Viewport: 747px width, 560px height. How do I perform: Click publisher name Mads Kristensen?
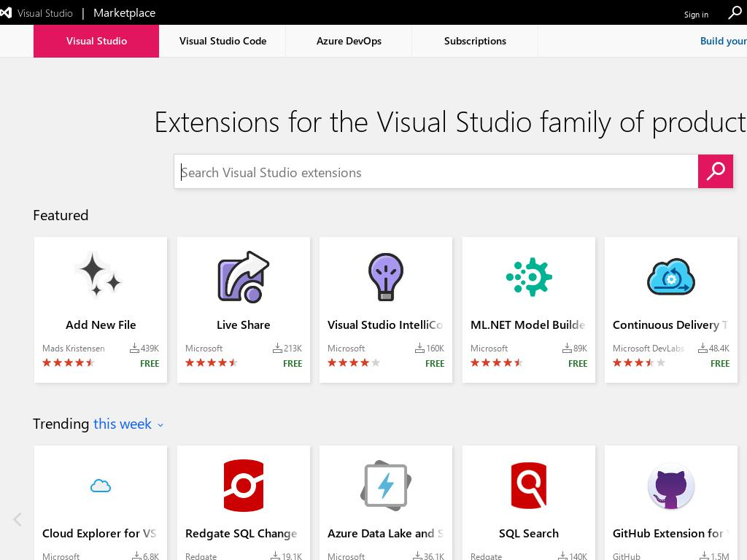pos(74,348)
